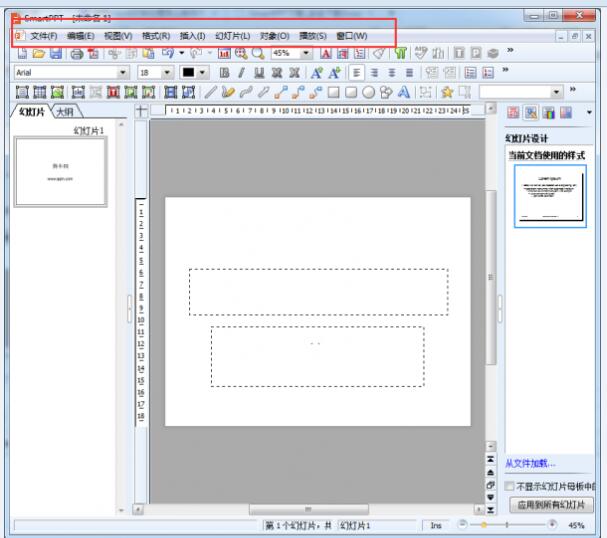Open the 插入(I) menu

coord(192,35)
